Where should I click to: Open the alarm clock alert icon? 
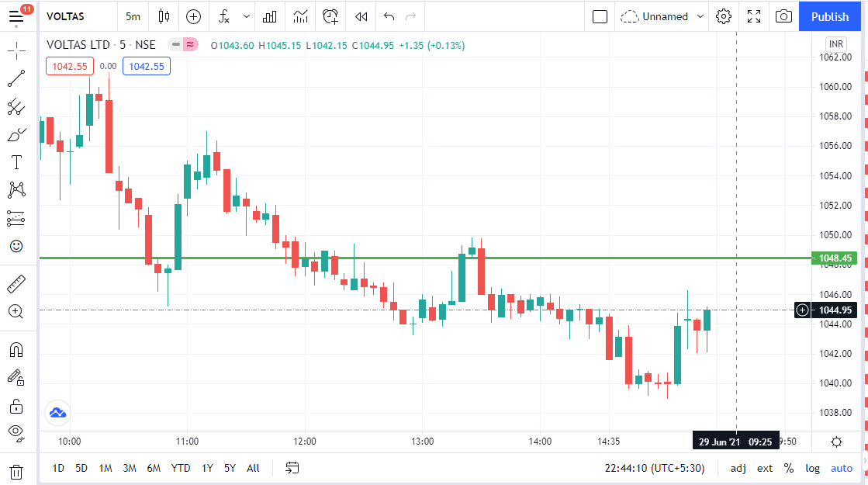[x=331, y=16]
